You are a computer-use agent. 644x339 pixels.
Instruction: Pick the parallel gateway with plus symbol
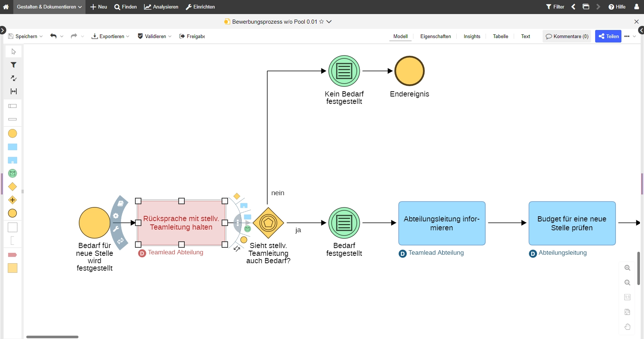coord(13,200)
